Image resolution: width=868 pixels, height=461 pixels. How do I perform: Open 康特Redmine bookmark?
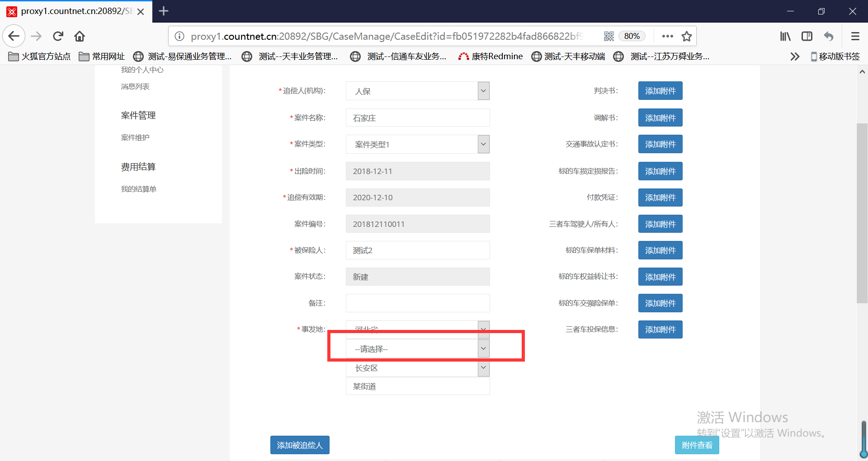point(491,56)
